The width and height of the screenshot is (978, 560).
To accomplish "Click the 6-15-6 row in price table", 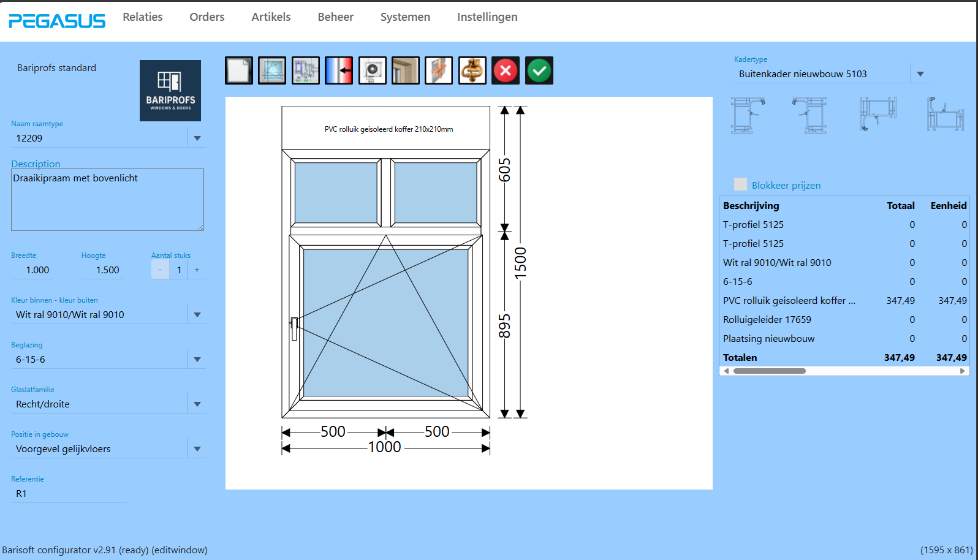I will click(844, 281).
